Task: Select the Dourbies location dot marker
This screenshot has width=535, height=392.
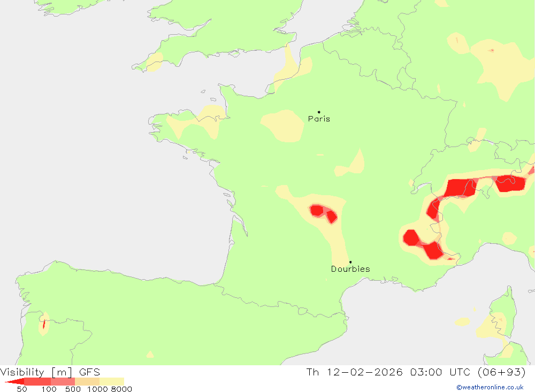Action: pyautogui.click(x=350, y=262)
